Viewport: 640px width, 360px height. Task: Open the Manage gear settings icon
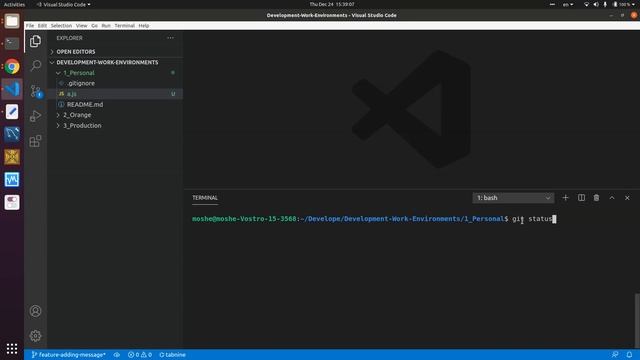tap(36, 336)
